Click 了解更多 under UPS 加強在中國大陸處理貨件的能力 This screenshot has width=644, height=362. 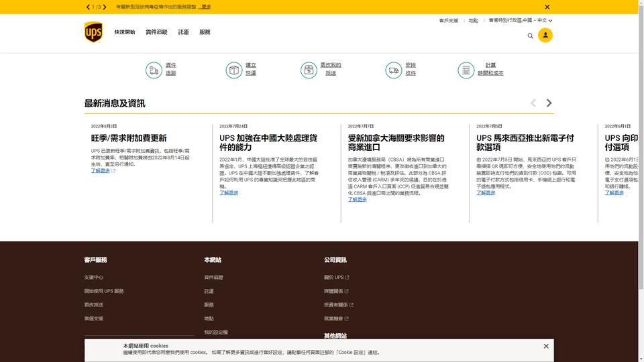coord(229,192)
